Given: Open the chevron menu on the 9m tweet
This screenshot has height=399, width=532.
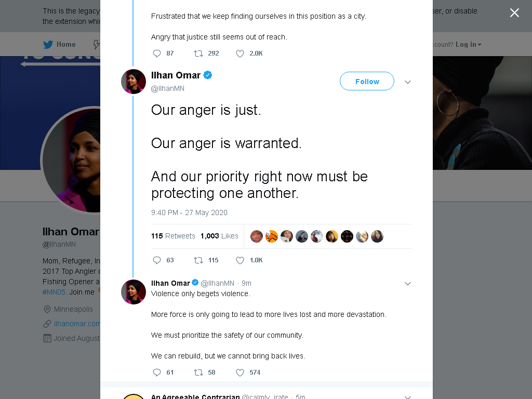Looking at the screenshot, I should point(408,284).
